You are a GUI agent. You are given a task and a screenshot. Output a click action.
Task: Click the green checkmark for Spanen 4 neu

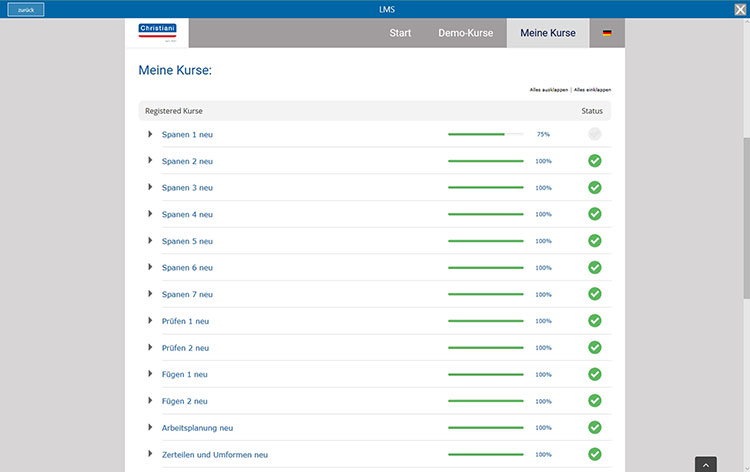pyautogui.click(x=595, y=214)
